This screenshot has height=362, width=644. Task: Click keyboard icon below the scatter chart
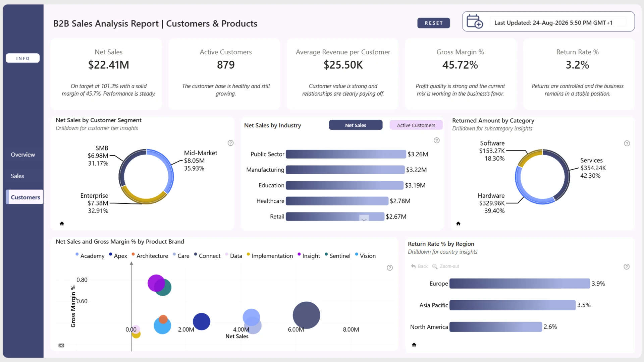(61, 345)
